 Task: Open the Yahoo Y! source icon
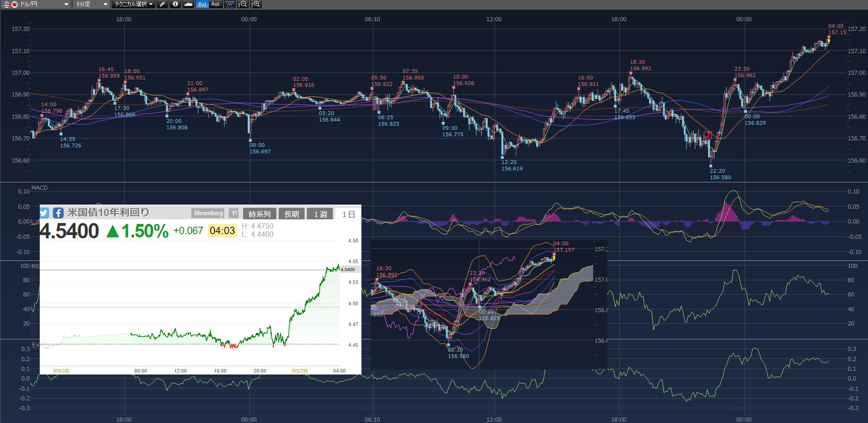[234, 213]
